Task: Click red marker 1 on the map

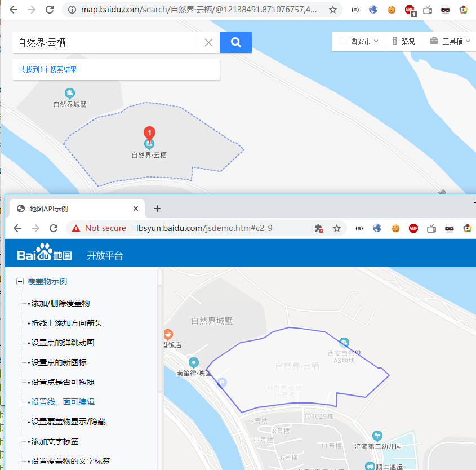Action: click(x=149, y=134)
